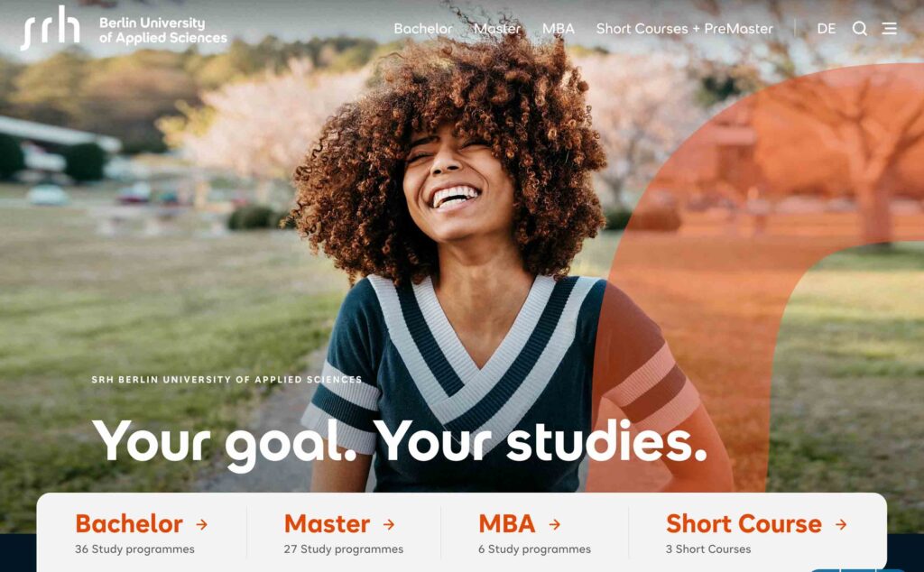Click the orange MBA heading link
The image size is (924, 572).
coord(507,523)
